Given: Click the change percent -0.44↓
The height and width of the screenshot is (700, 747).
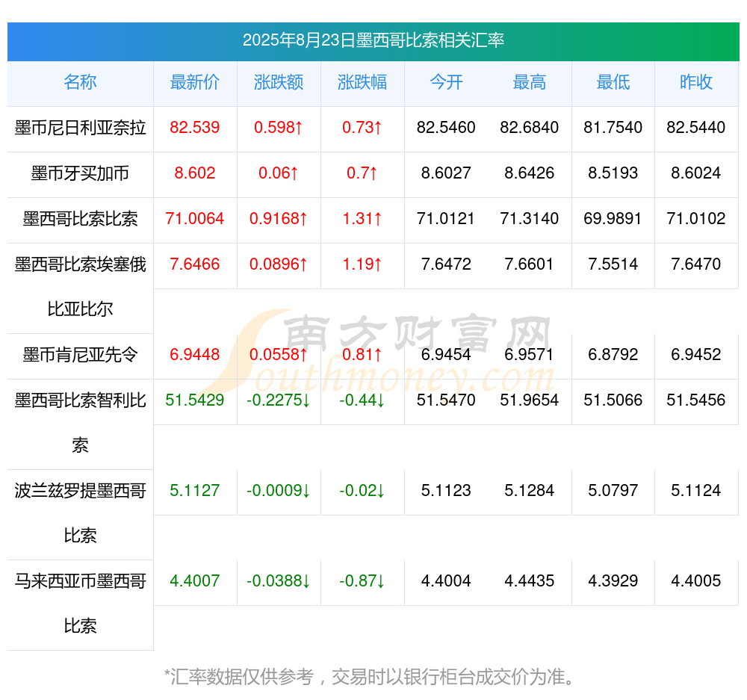Looking at the screenshot, I should coord(362,400).
